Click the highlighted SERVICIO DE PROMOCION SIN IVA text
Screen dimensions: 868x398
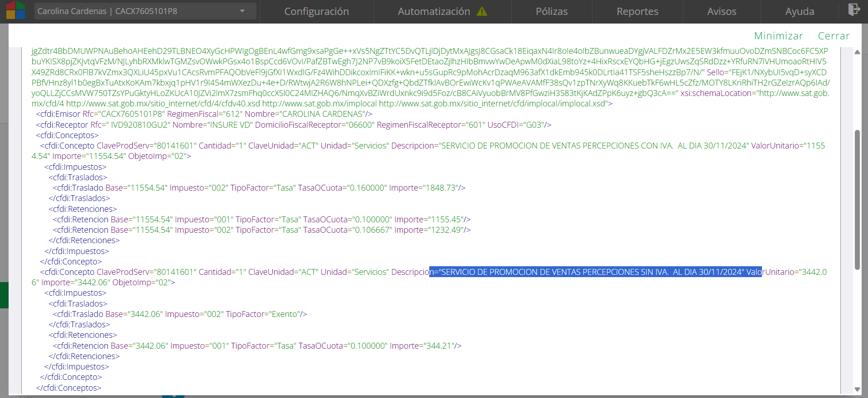[595, 272]
